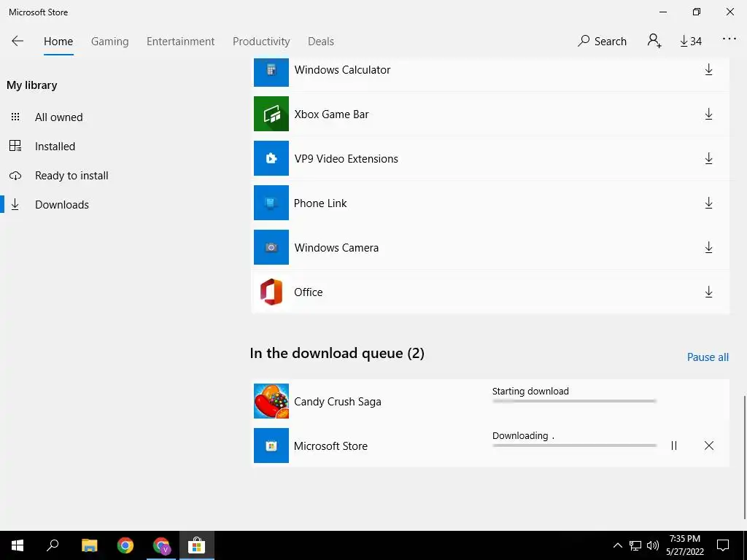Open the Windows Camera entry name
The image size is (747, 560).
click(x=336, y=248)
